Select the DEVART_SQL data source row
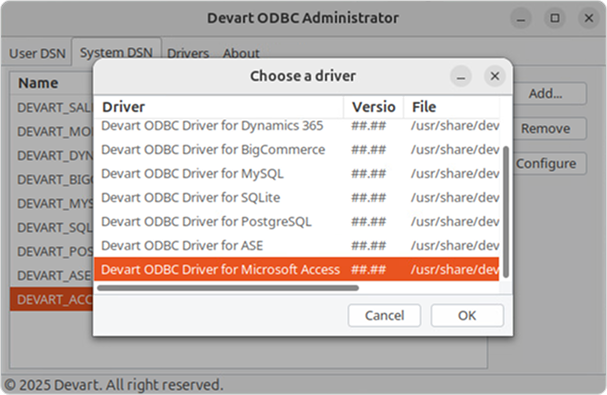This screenshot has height=395, width=607. (x=52, y=227)
